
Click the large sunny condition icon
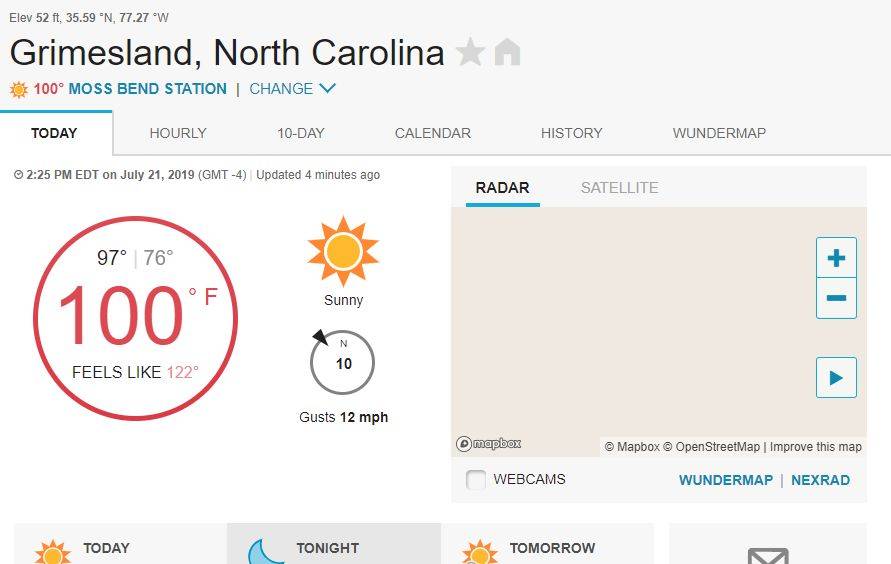click(343, 251)
